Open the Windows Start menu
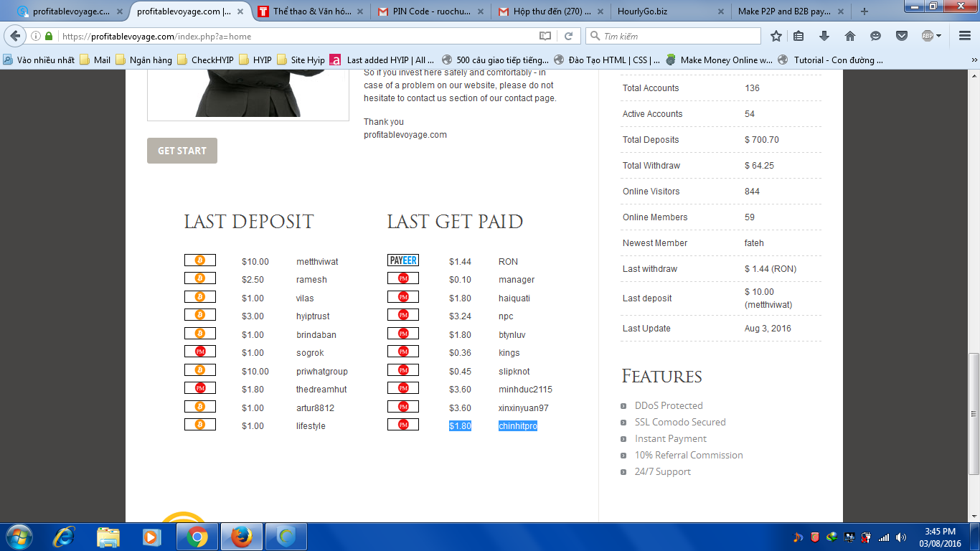980x551 pixels. click(19, 537)
